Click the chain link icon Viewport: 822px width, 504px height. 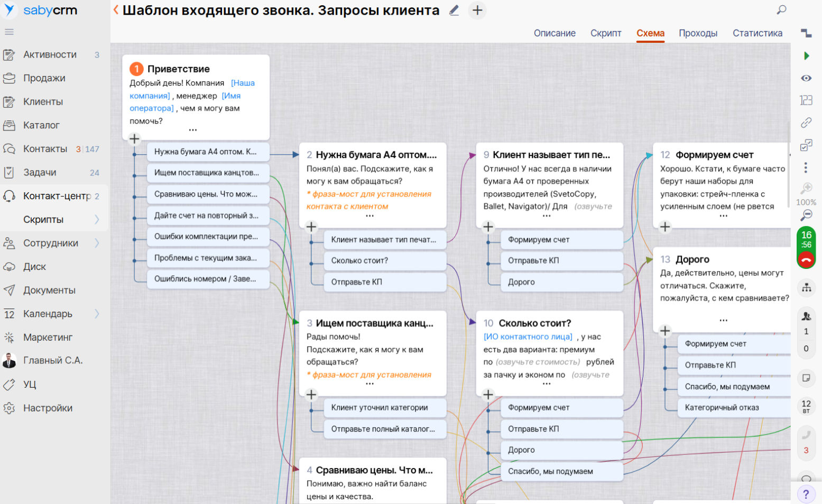[806, 123]
